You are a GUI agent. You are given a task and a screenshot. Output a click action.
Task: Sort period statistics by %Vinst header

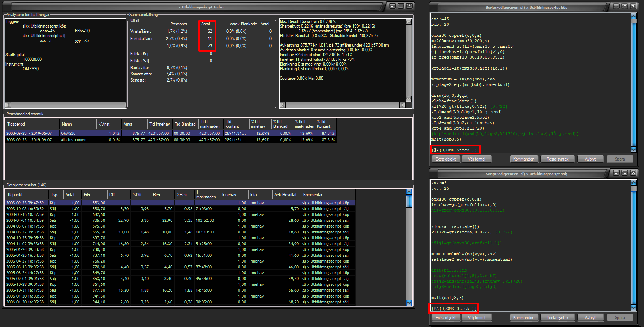(108, 124)
